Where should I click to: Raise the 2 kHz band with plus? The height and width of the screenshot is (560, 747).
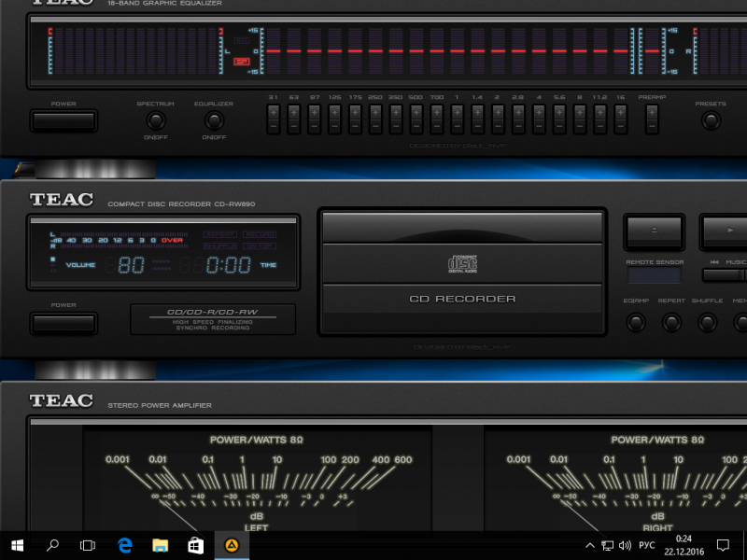point(499,113)
